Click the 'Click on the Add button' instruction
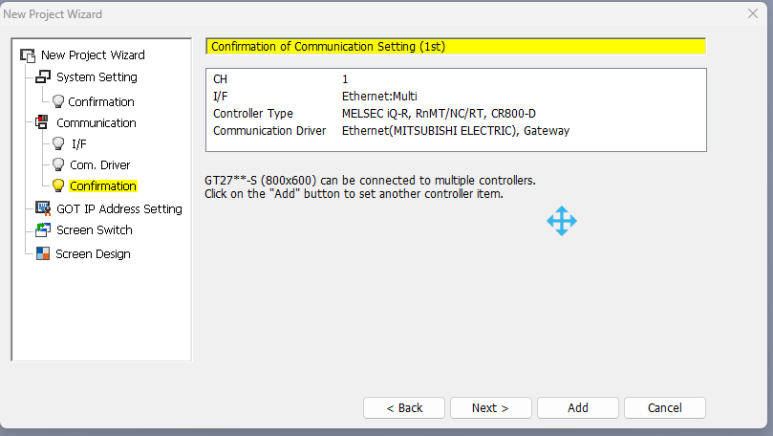The height and width of the screenshot is (436, 773). pyautogui.click(x=354, y=194)
